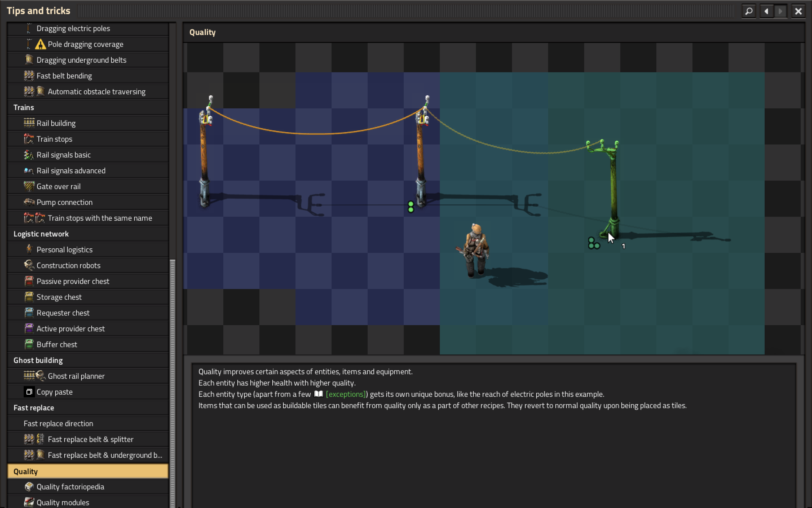This screenshot has width=812, height=508.
Task: Click the red Passive provider chest icon
Action: pos(29,281)
